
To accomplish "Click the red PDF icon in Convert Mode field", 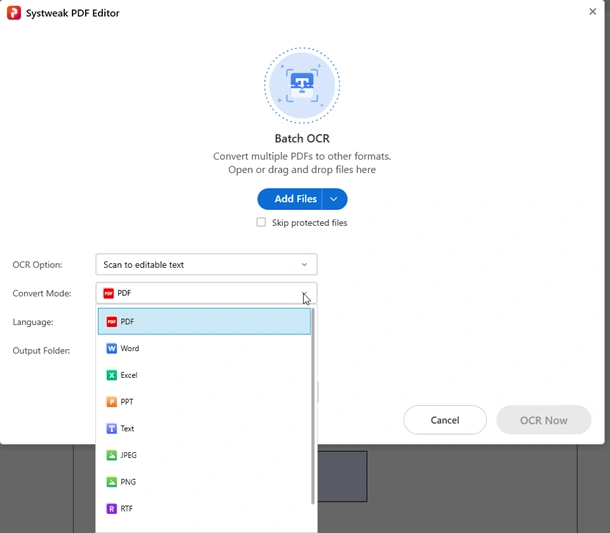I will click(109, 293).
